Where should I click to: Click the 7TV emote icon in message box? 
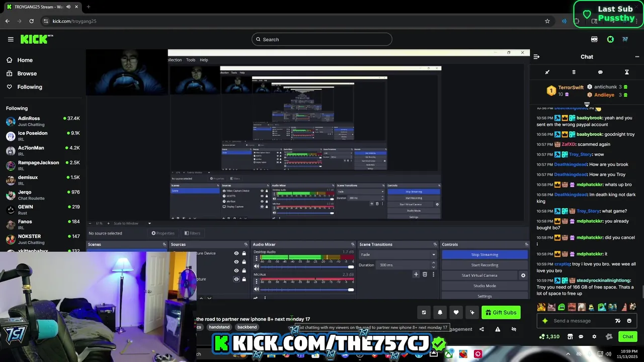coord(618,321)
